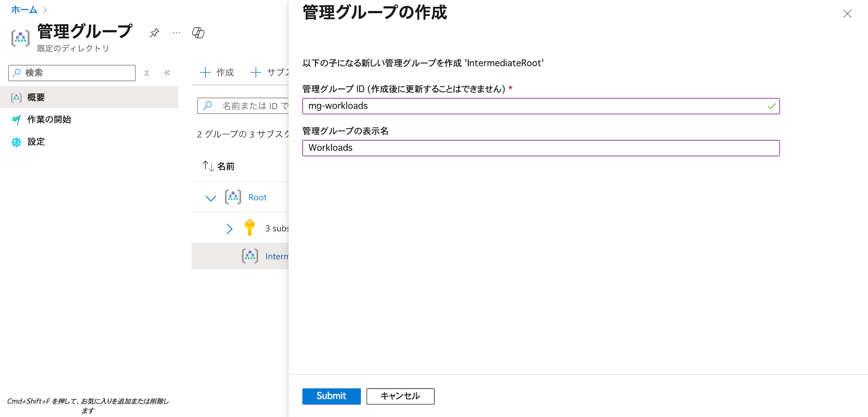Click the 概要 sidebar icon
The height and width of the screenshot is (417, 868).
click(x=16, y=98)
